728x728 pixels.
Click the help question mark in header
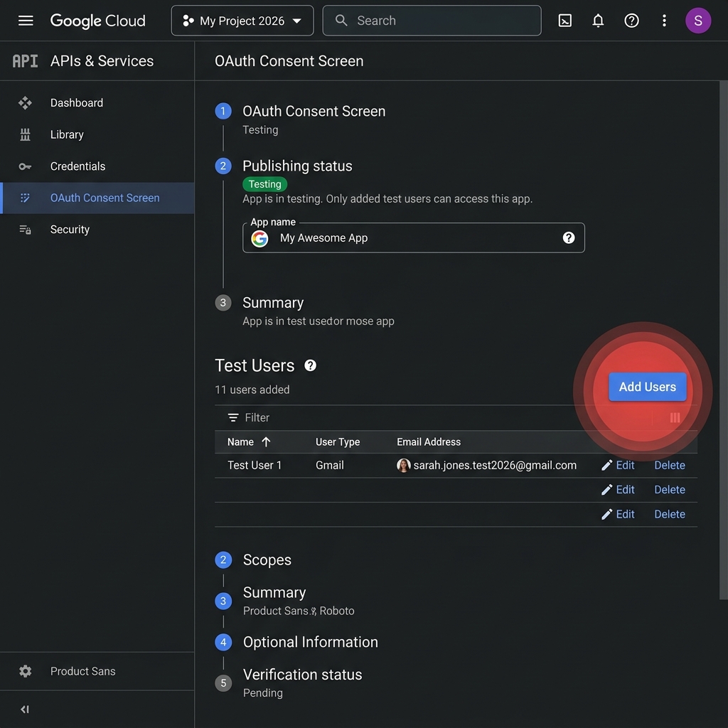point(631,21)
